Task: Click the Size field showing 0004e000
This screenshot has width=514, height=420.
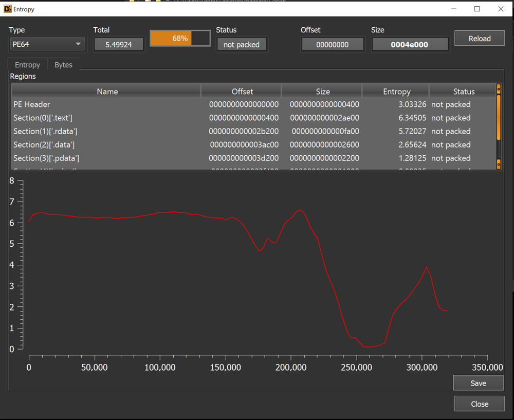Action: [x=410, y=44]
